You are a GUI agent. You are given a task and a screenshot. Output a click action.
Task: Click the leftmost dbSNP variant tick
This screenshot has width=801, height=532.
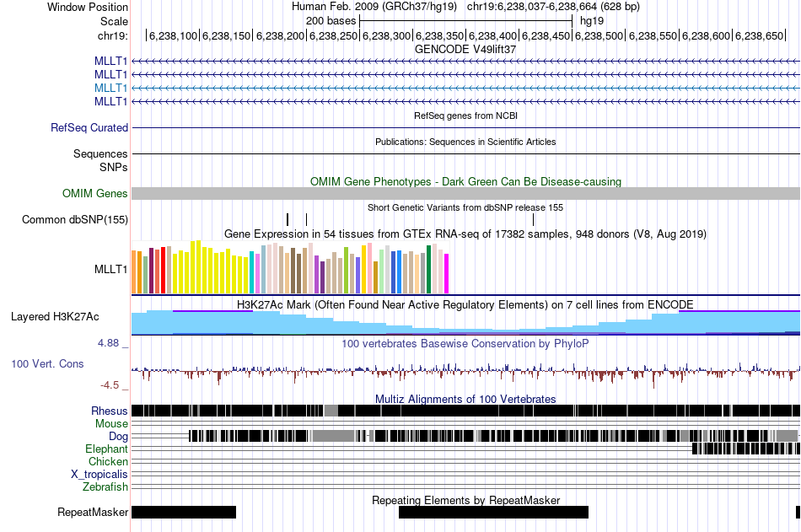(x=288, y=220)
